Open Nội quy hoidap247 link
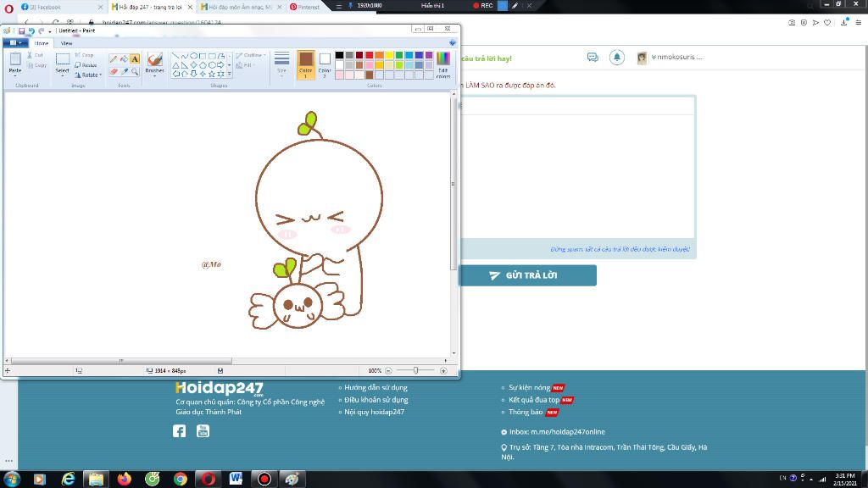Viewport: 868px width, 488px height. pyautogui.click(x=374, y=413)
